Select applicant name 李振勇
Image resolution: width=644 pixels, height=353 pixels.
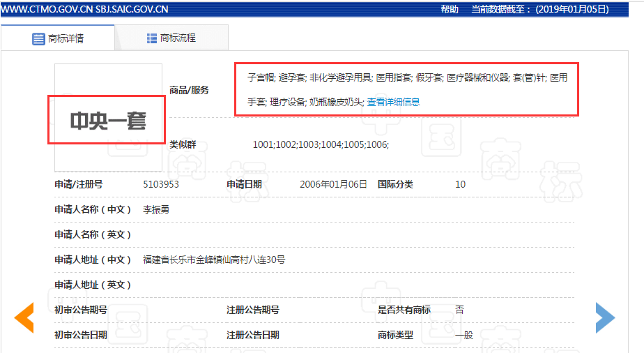pos(156,209)
